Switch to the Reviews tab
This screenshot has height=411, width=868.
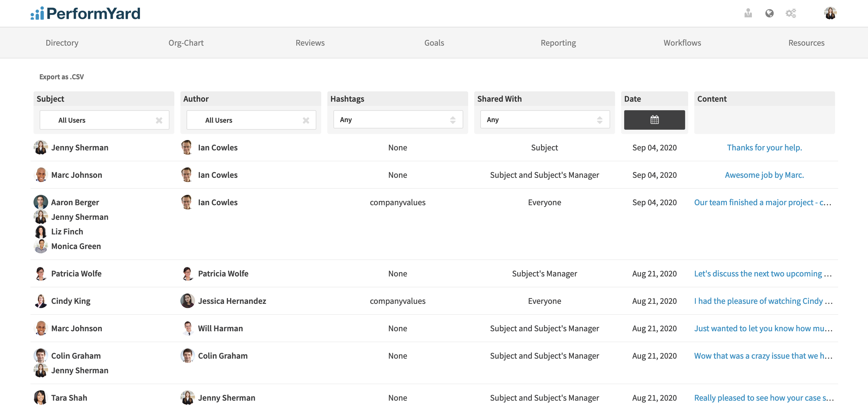coord(310,43)
